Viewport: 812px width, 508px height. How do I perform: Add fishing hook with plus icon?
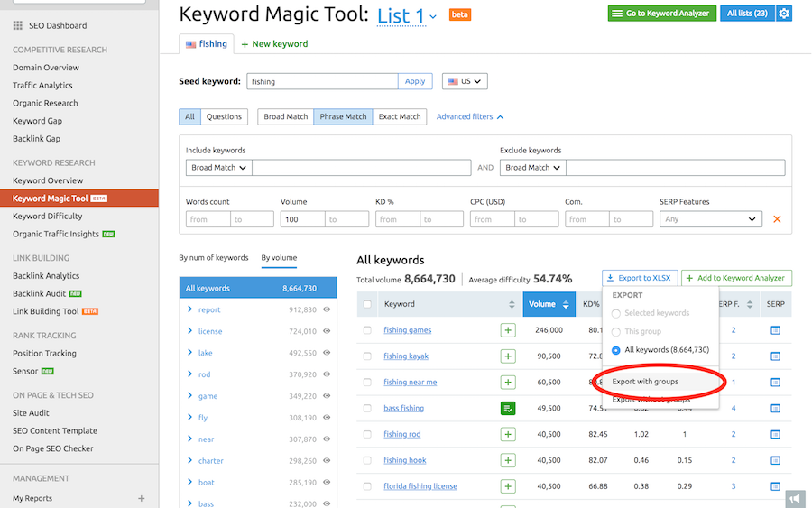507,460
